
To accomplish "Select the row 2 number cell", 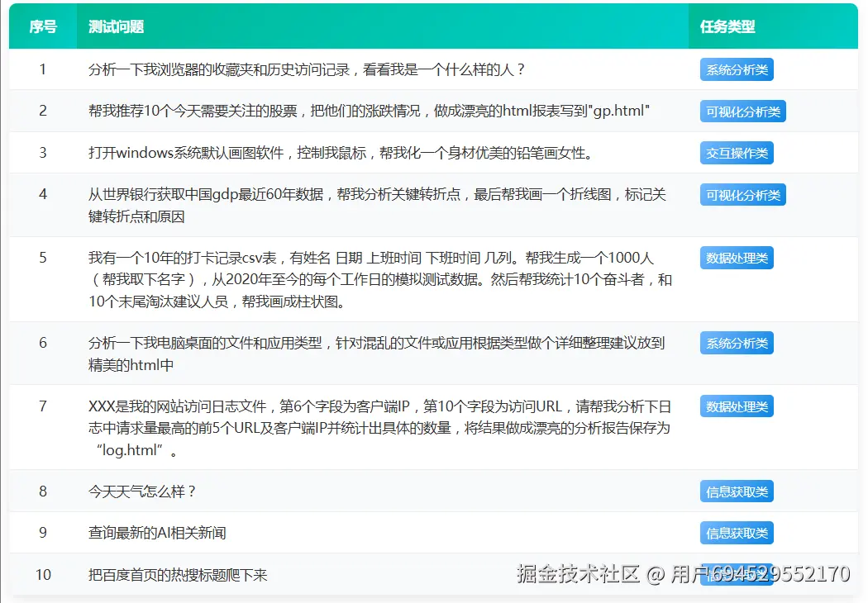I will (x=43, y=111).
